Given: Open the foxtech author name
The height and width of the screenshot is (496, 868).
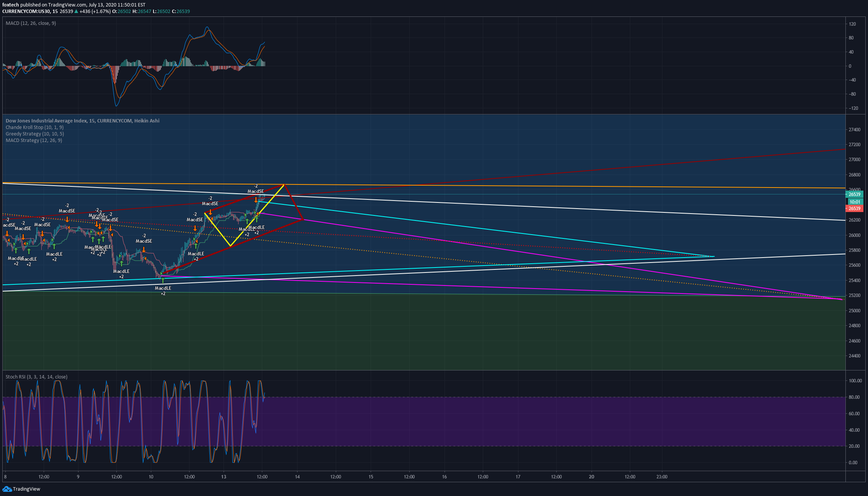Looking at the screenshot, I should pyautogui.click(x=11, y=5).
